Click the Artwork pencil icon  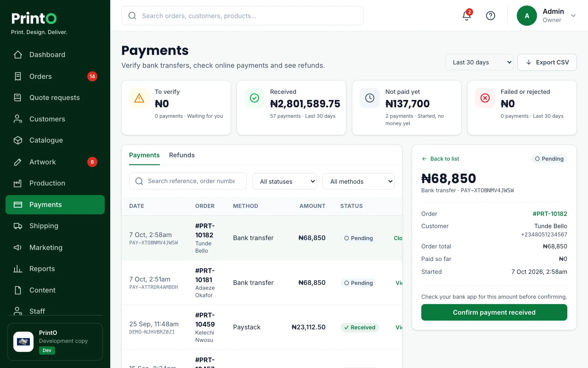(18, 162)
